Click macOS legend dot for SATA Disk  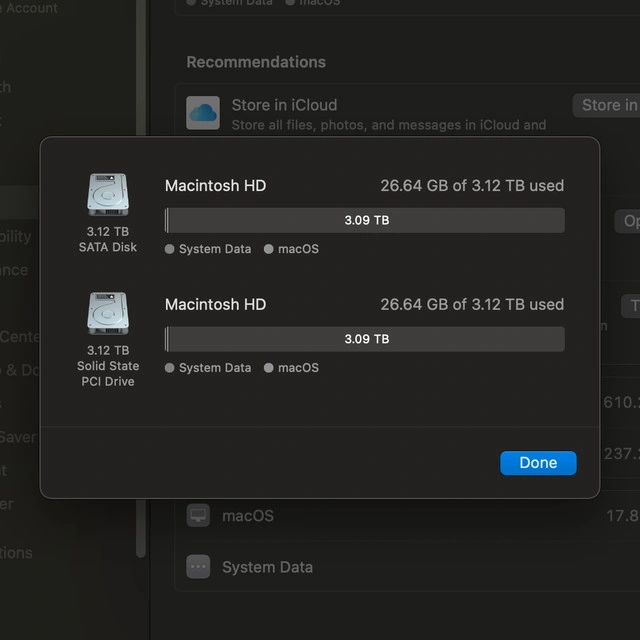(269, 249)
